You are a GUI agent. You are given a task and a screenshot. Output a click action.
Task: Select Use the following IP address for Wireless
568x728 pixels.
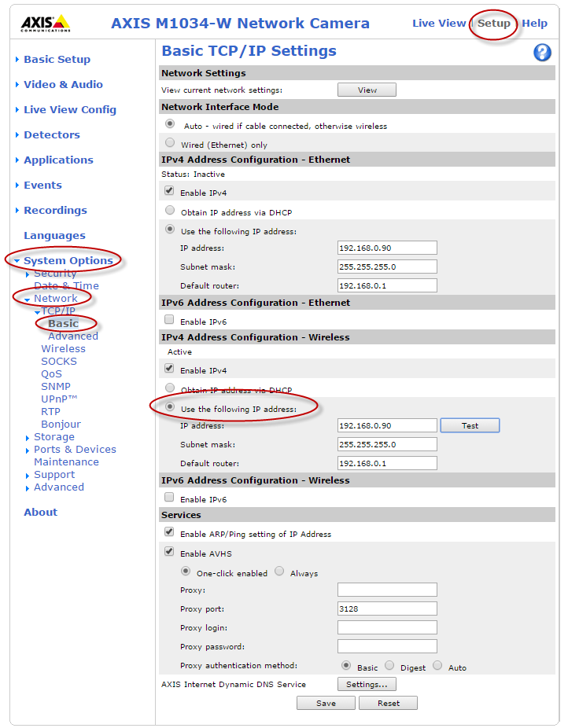[x=170, y=407]
